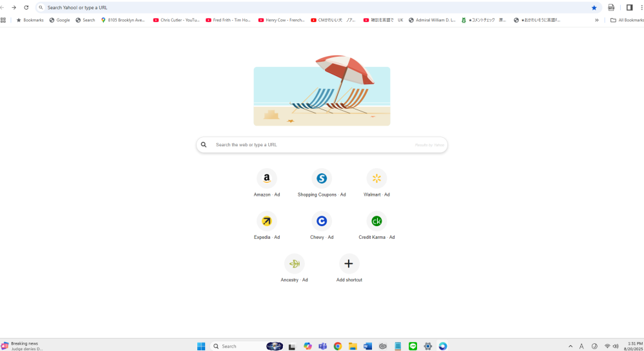Open the 雑談を英語で UK bookmark
The height and width of the screenshot is (351, 644).
point(383,20)
